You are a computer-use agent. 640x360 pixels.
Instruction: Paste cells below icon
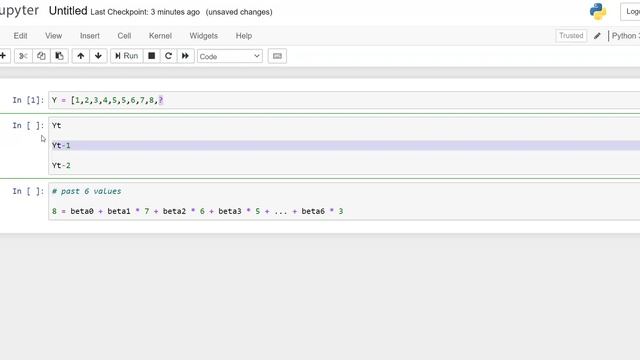click(59, 56)
